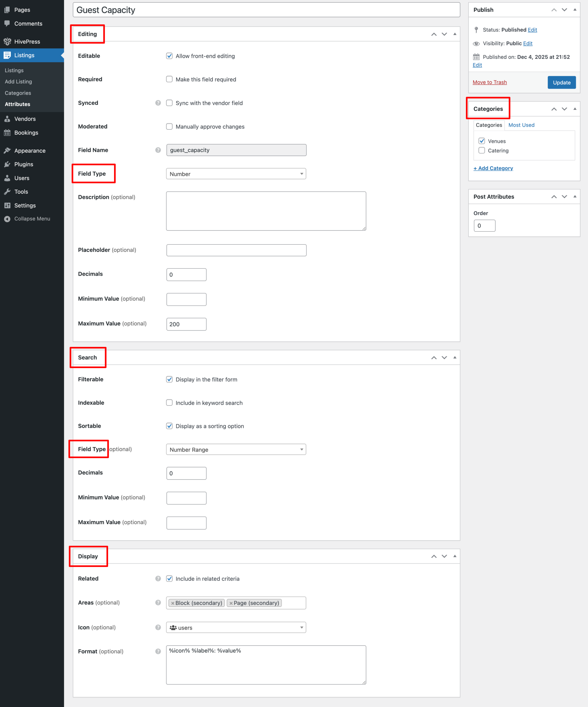The image size is (588, 707).
Task: Open the Comments section in the sidebar
Action: (x=28, y=23)
